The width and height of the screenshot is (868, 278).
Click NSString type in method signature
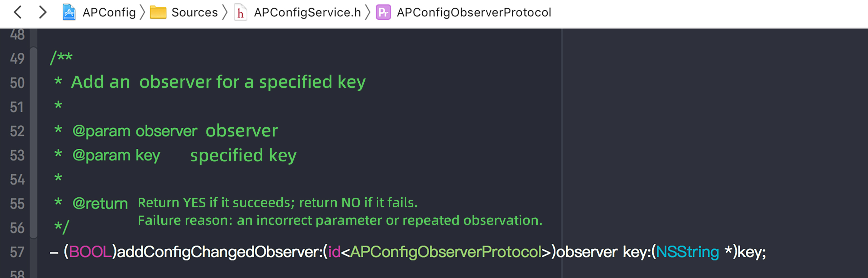click(x=687, y=252)
